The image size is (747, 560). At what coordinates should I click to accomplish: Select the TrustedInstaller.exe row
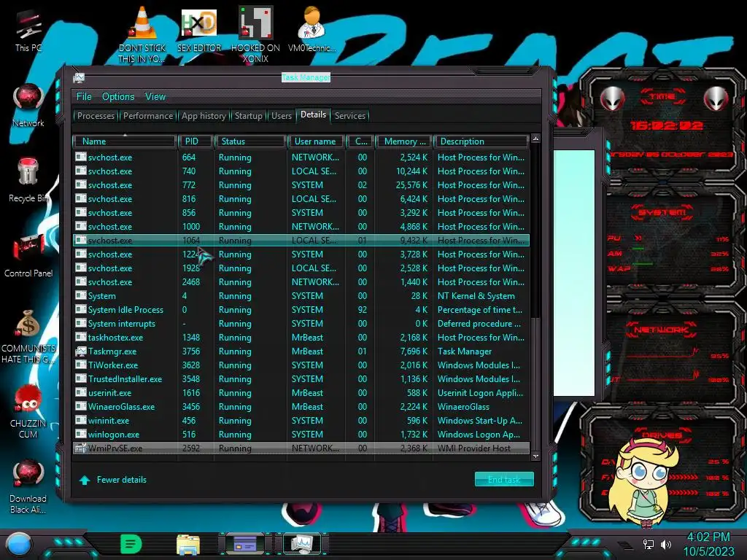pyautogui.click(x=301, y=379)
